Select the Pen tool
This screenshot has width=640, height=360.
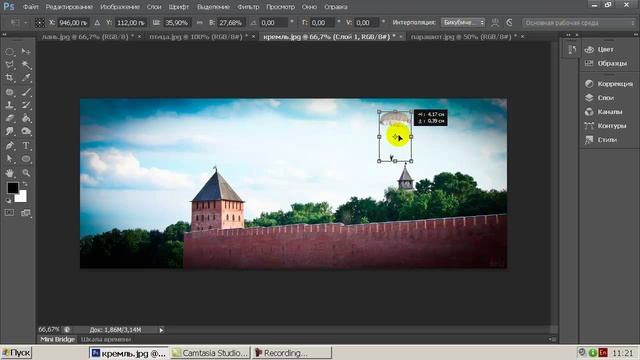(x=9, y=146)
